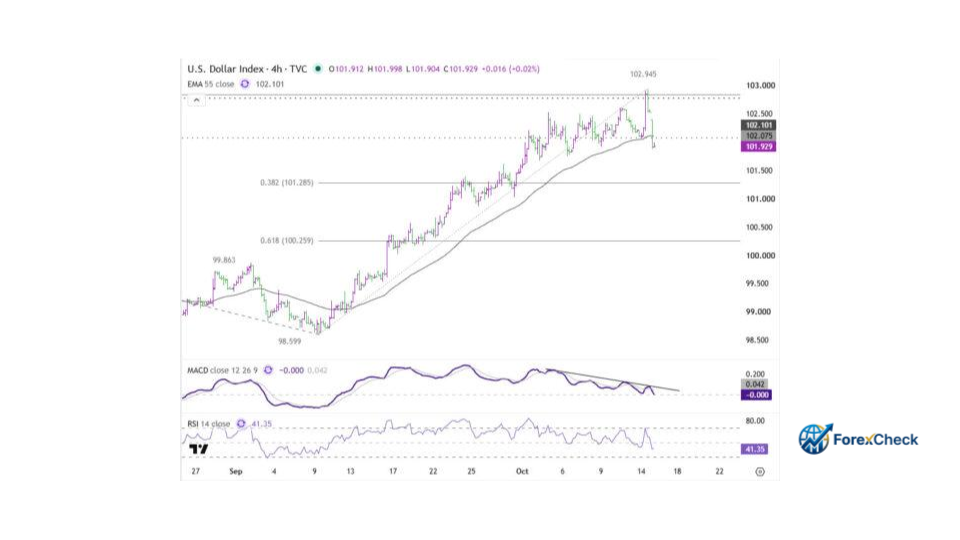The width and height of the screenshot is (960, 540).
Task: Click the green market status dot
Action: pos(318,69)
